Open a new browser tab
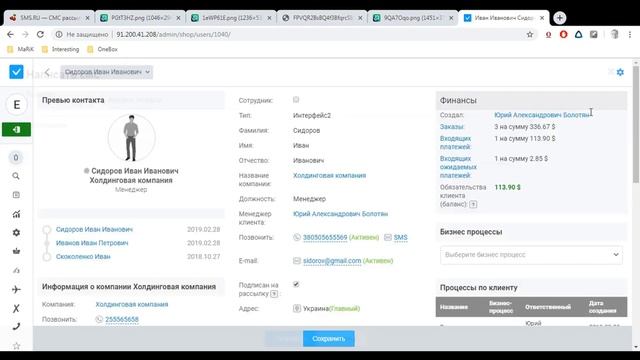 coord(560,18)
